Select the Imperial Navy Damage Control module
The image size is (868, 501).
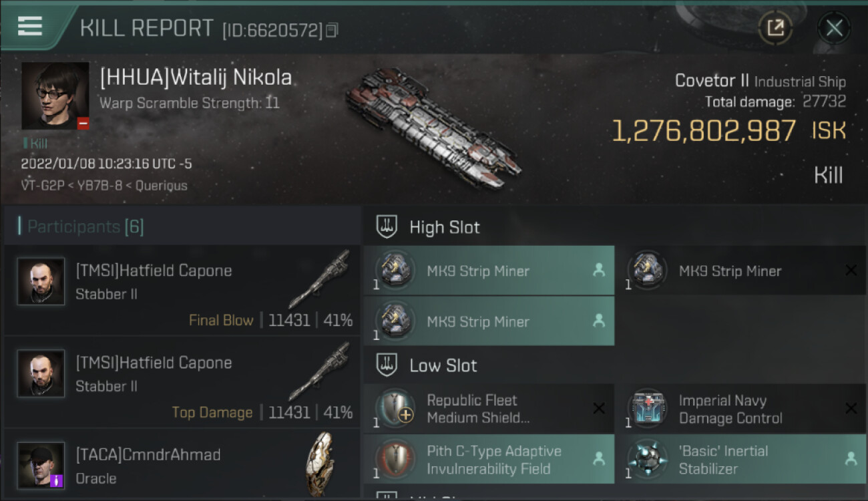coord(730,409)
